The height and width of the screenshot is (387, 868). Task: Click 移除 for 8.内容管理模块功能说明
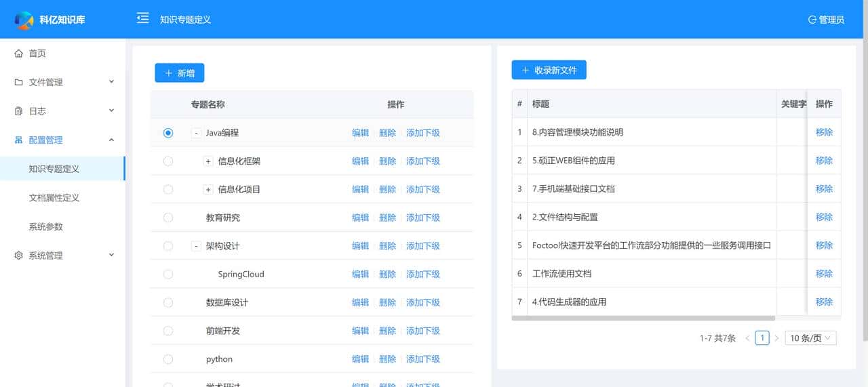824,132
